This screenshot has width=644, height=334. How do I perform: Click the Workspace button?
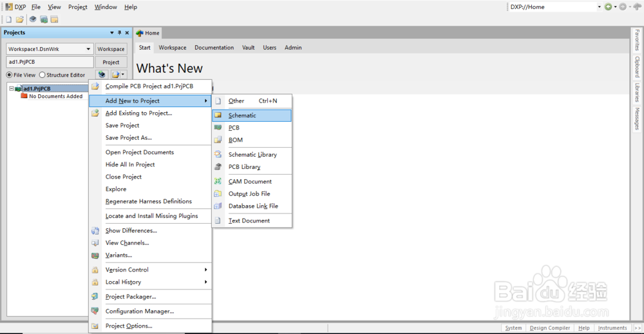(x=111, y=49)
